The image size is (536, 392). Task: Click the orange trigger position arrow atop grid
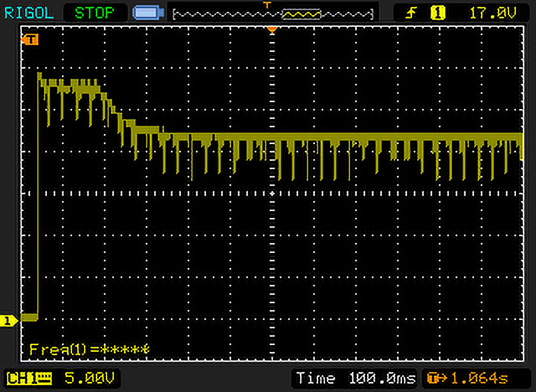[272, 30]
